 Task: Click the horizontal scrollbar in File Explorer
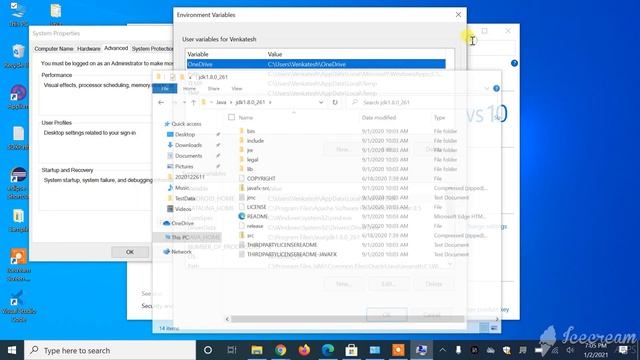pos(347,319)
